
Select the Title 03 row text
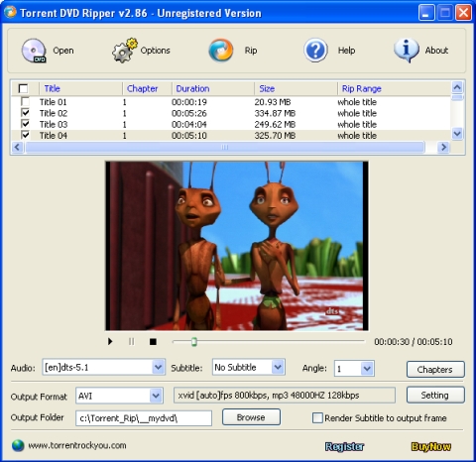(54, 124)
